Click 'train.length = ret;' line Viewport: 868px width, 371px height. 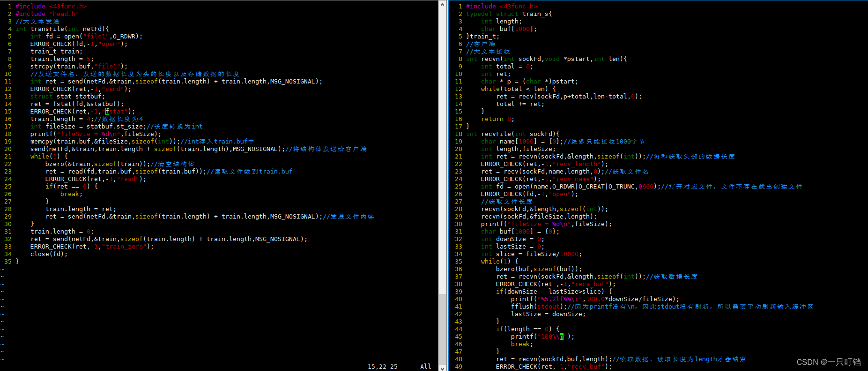pos(81,209)
